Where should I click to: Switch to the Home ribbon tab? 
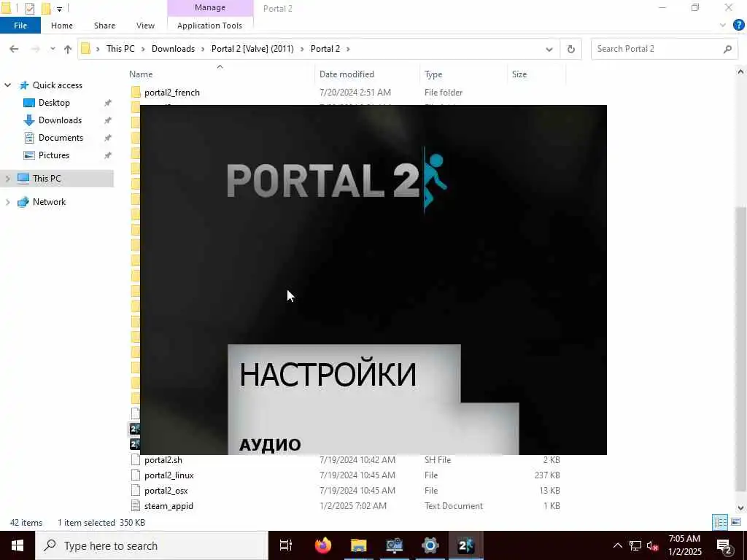click(x=62, y=26)
